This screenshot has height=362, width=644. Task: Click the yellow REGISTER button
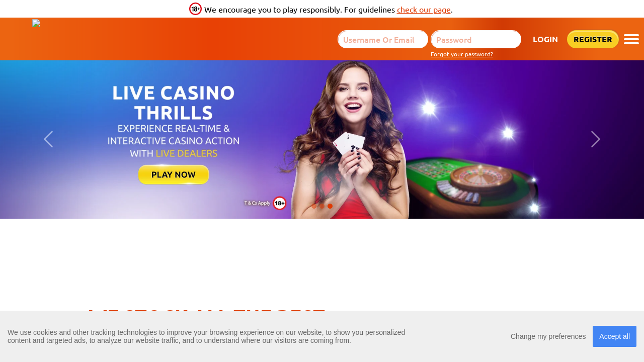[593, 39]
